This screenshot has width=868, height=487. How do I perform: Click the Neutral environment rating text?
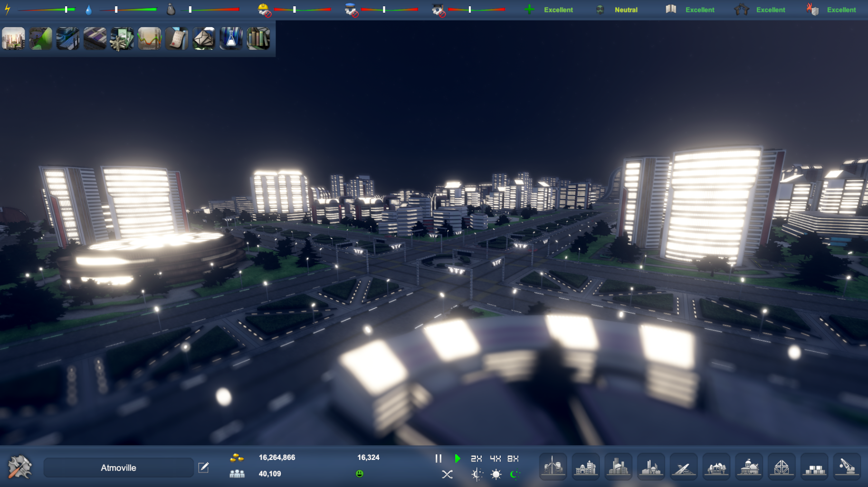[x=626, y=10]
